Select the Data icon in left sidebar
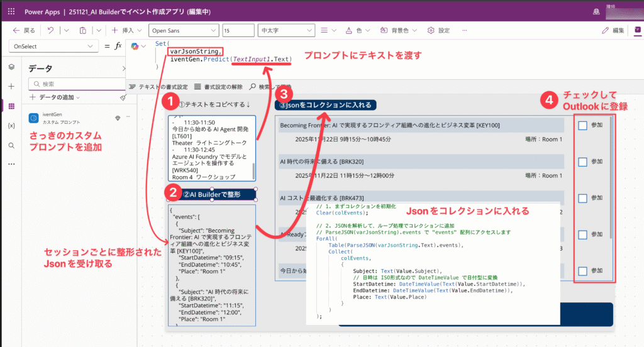Screen dimensions: 644x347 tap(11, 106)
